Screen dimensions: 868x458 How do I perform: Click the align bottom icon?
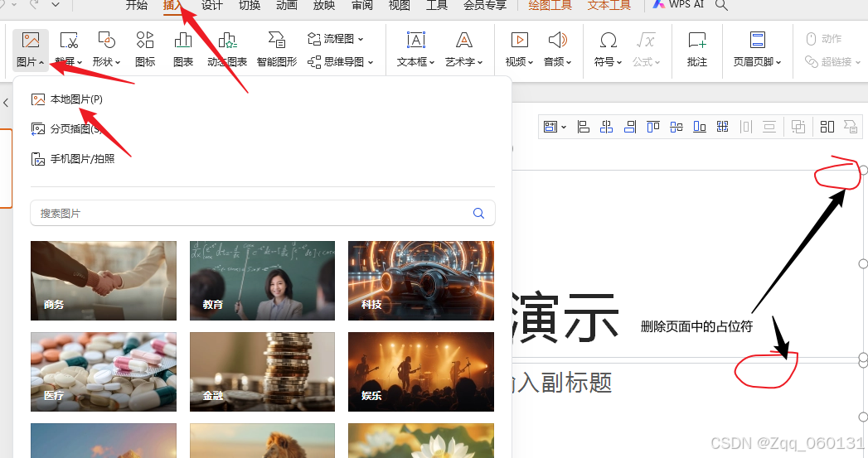(x=700, y=127)
